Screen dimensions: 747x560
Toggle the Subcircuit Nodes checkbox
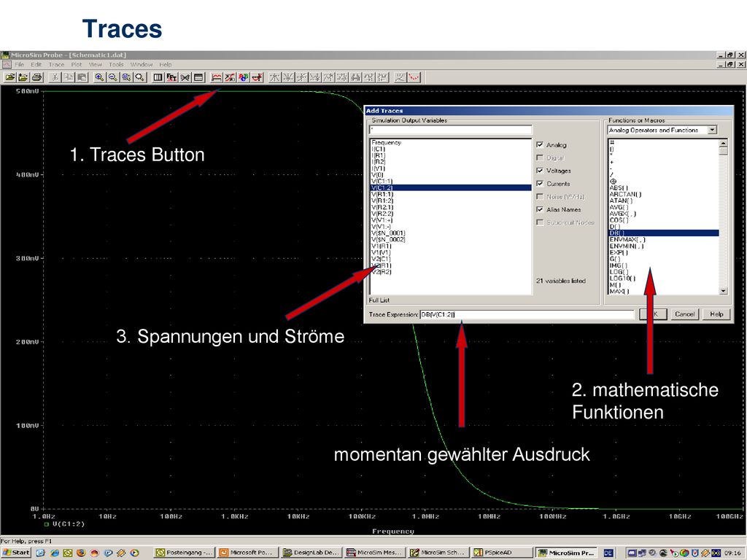pyautogui.click(x=540, y=222)
